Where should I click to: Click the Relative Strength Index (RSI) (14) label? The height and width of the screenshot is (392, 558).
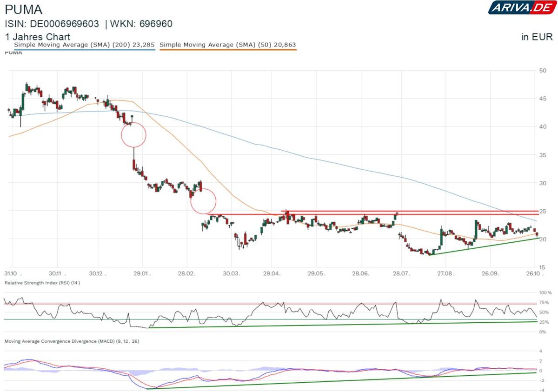tap(42, 283)
